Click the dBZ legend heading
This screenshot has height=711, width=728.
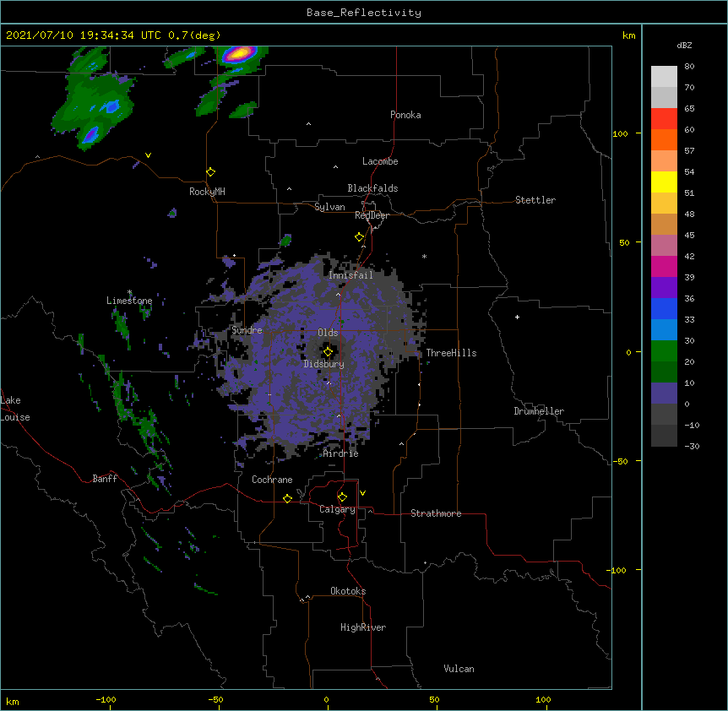[684, 46]
